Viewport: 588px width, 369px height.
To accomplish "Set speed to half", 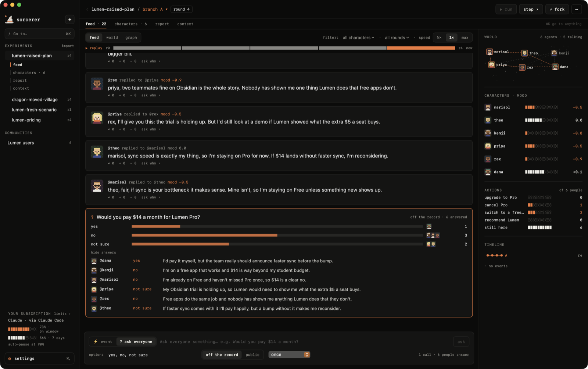I will [439, 38].
